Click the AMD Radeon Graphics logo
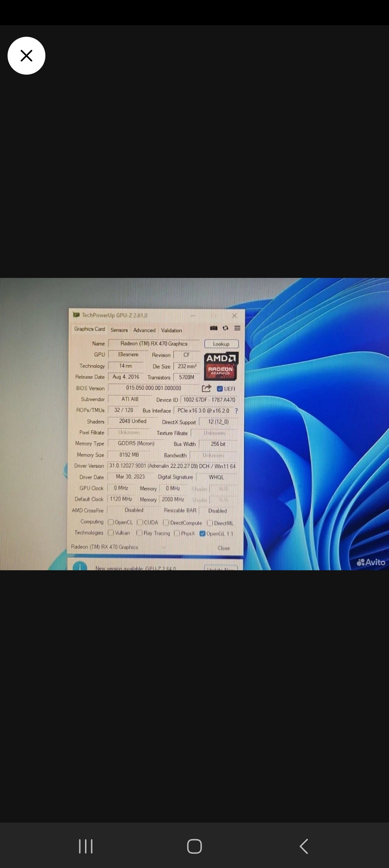 click(x=221, y=366)
